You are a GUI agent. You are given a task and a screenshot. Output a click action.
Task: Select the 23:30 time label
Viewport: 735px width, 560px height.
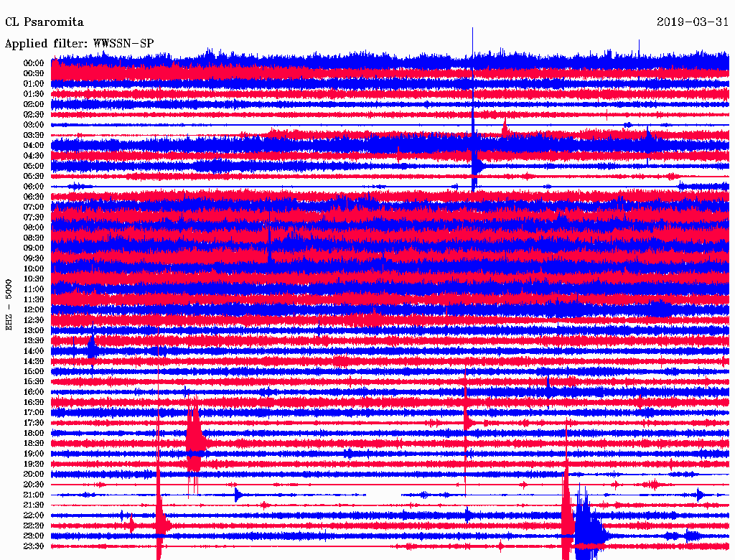coord(34,546)
